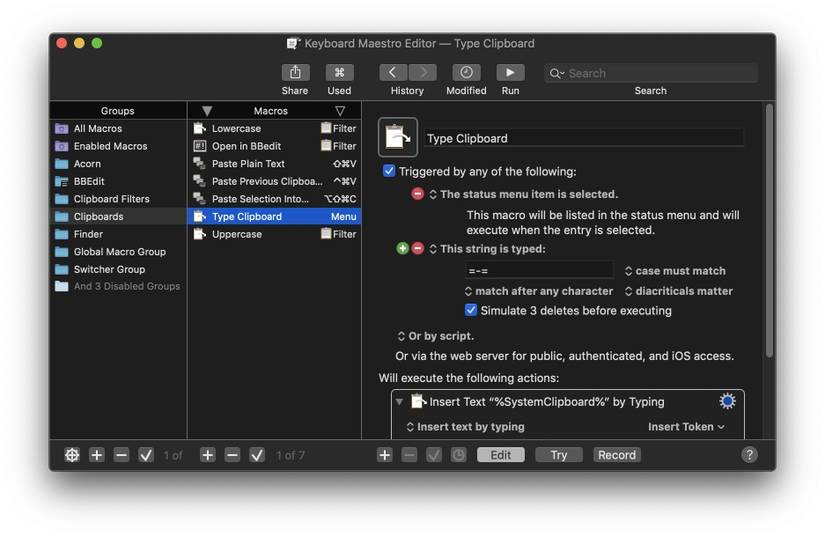Open the Used macros toolbar icon

(x=339, y=73)
